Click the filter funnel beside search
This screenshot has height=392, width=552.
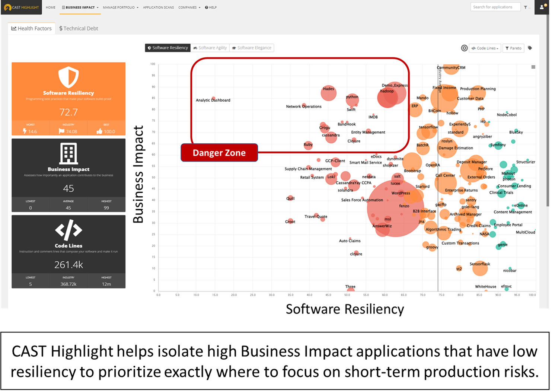click(x=526, y=7)
